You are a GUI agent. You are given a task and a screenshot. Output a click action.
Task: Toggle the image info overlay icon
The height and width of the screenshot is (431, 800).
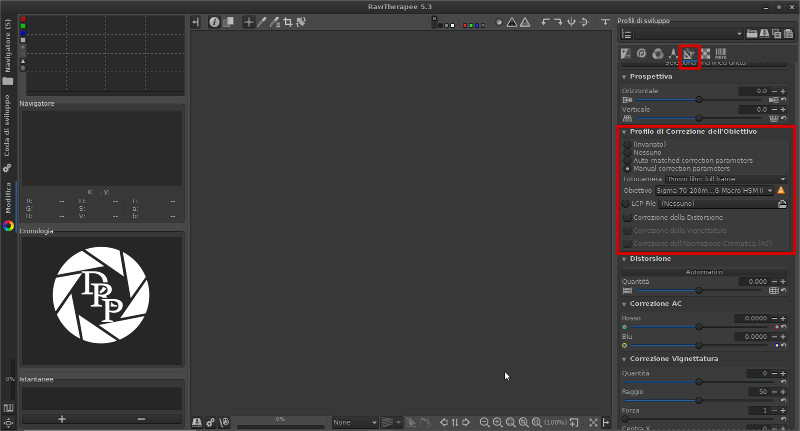214,22
